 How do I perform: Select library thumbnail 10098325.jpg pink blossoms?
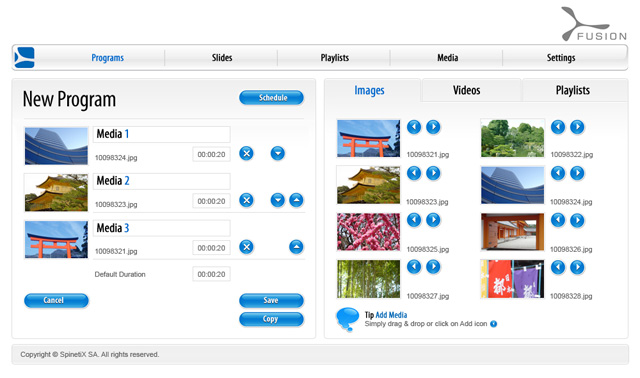coord(369,232)
